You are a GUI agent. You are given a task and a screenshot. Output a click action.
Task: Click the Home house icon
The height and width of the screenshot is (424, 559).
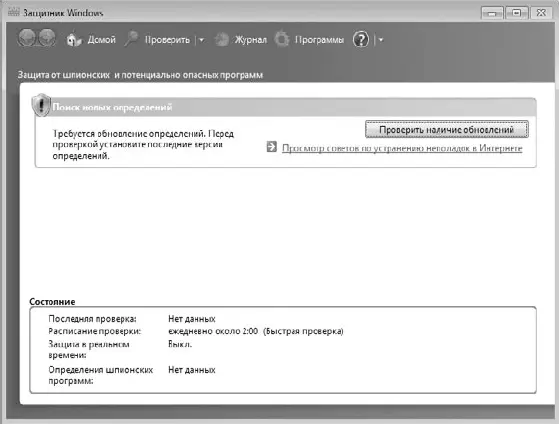tap(74, 40)
